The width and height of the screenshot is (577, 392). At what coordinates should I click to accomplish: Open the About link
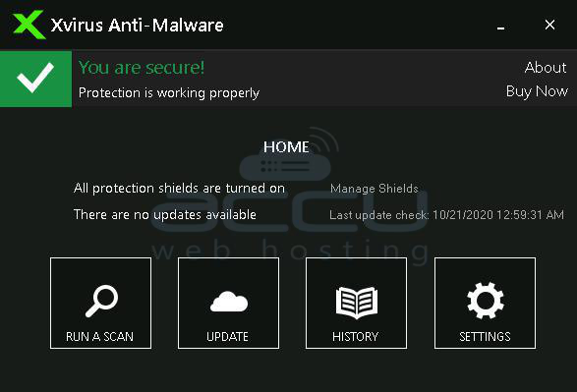click(x=546, y=67)
